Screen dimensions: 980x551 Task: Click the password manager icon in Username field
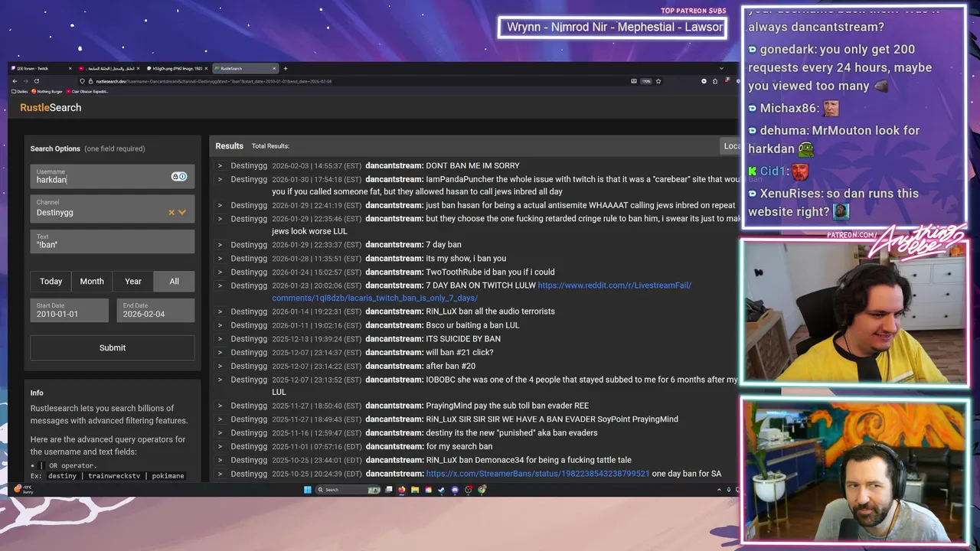click(179, 177)
